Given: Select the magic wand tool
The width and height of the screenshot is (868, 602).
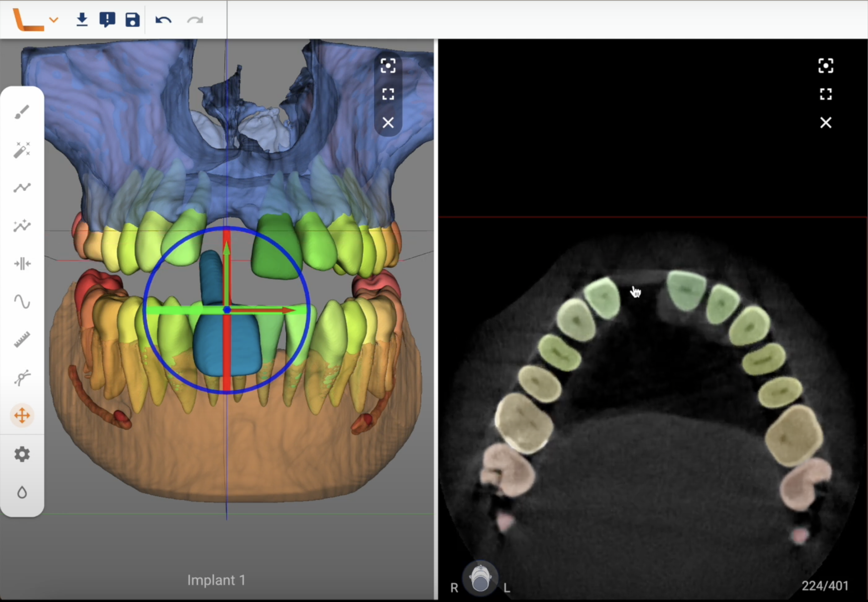Looking at the screenshot, I should pyautogui.click(x=22, y=150).
